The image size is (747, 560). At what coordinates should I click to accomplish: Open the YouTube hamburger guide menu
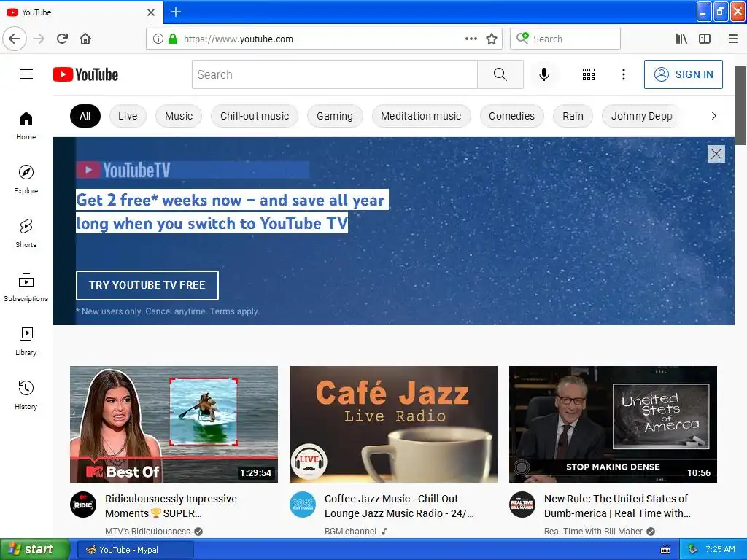point(26,74)
